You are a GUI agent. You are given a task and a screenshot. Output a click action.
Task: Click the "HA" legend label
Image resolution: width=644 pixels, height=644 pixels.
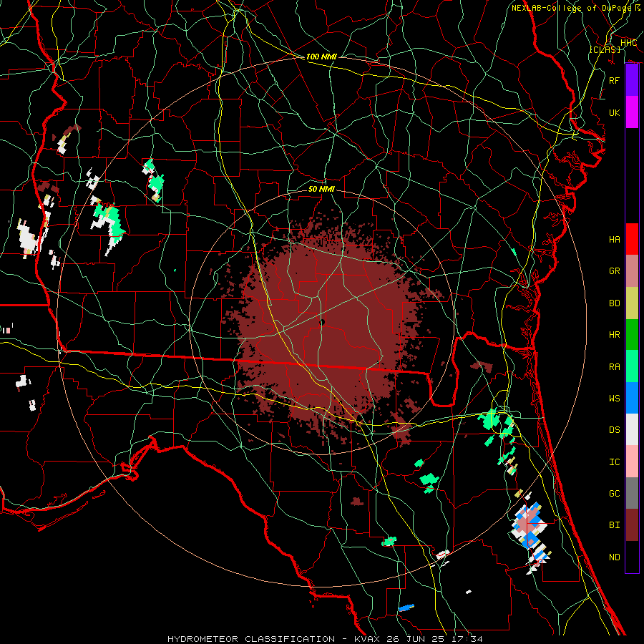pos(615,239)
